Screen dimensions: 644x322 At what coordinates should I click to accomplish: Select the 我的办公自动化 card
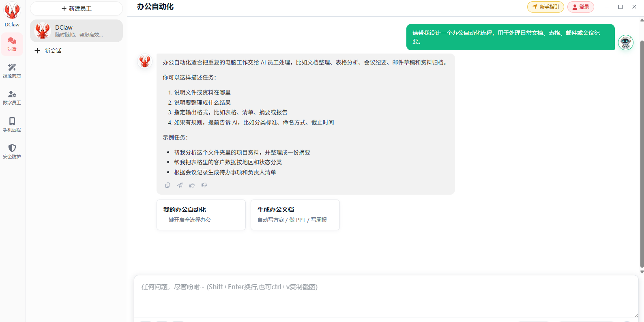[x=201, y=215]
